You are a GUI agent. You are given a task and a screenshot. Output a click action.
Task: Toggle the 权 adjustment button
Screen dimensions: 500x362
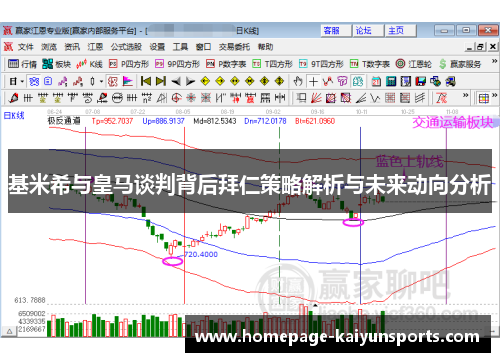pos(113,81)
